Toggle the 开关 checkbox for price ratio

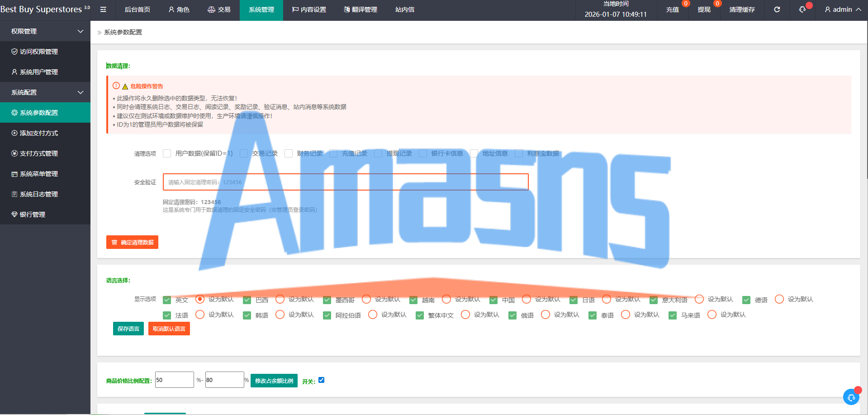click(322, 380)
